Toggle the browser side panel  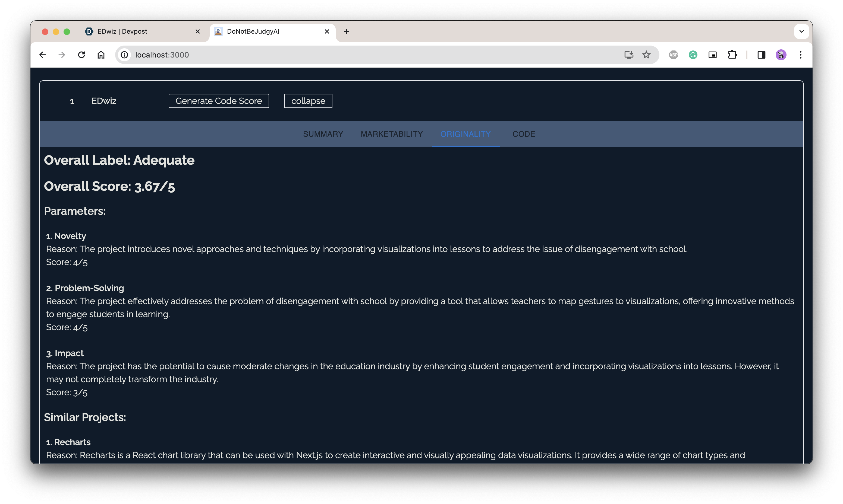click(761, 55)
